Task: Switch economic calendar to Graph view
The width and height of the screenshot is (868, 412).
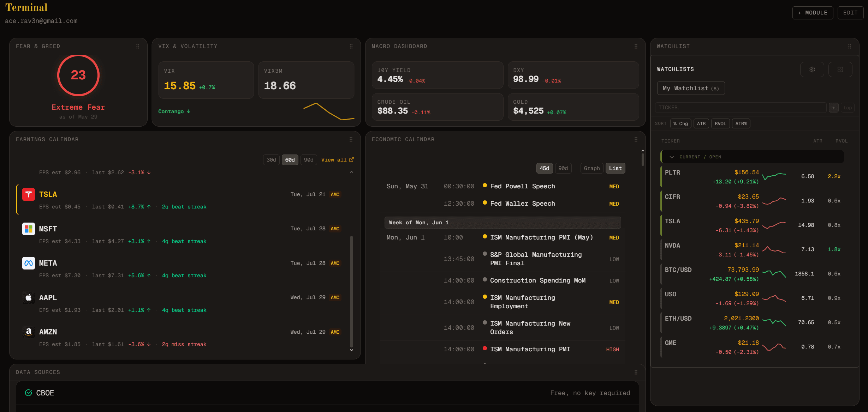Action: 592,168
